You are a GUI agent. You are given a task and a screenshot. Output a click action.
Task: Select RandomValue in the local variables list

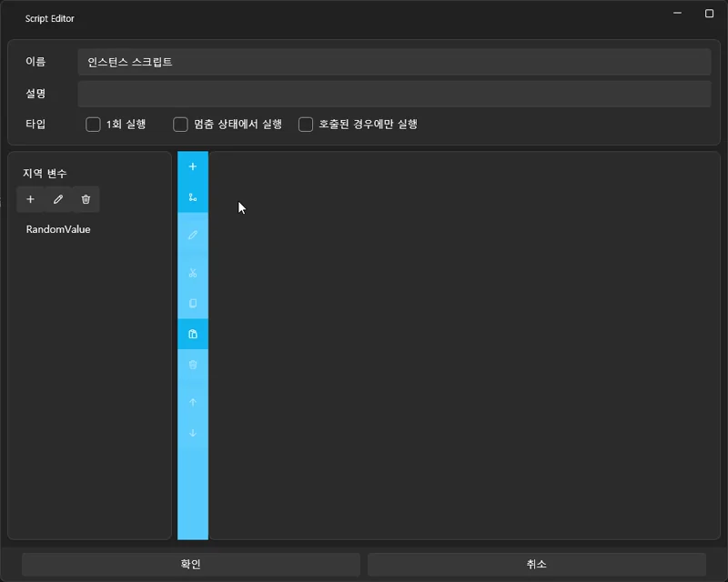point(57,229)
